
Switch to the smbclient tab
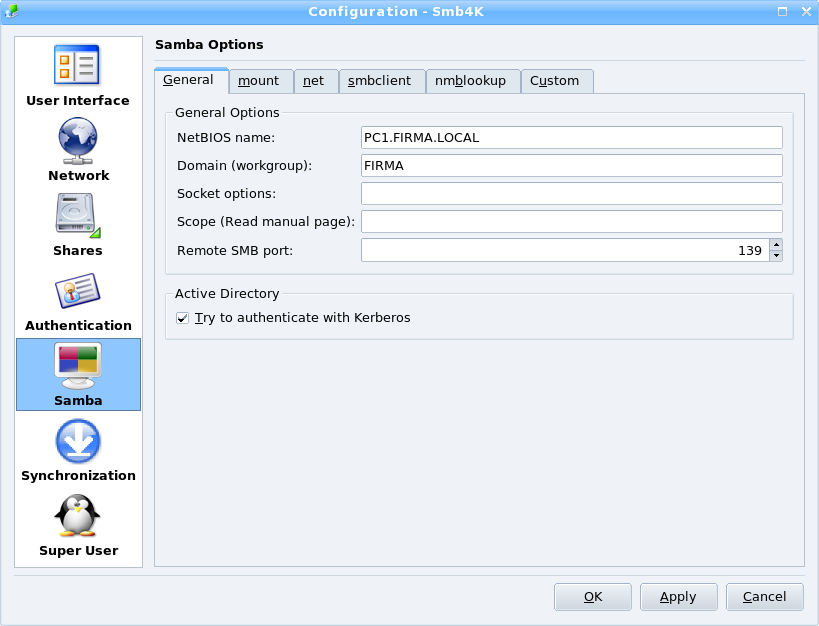382,81
